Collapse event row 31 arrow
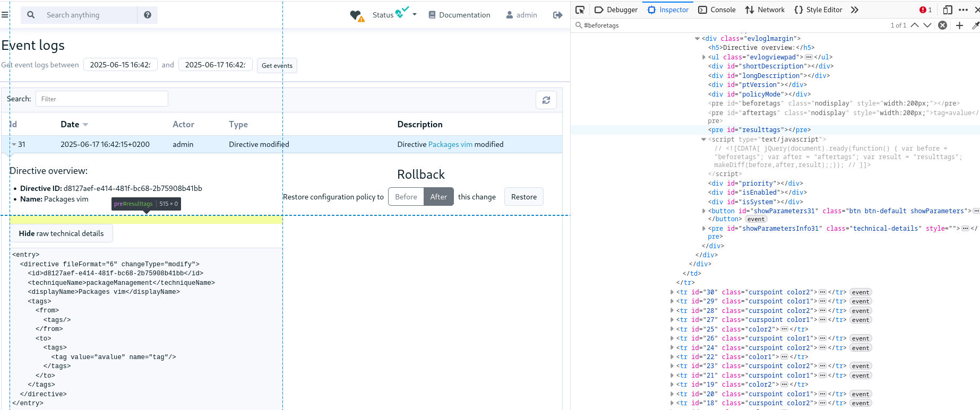The width and height of the screenshot is (980, 410). [14, 144]
